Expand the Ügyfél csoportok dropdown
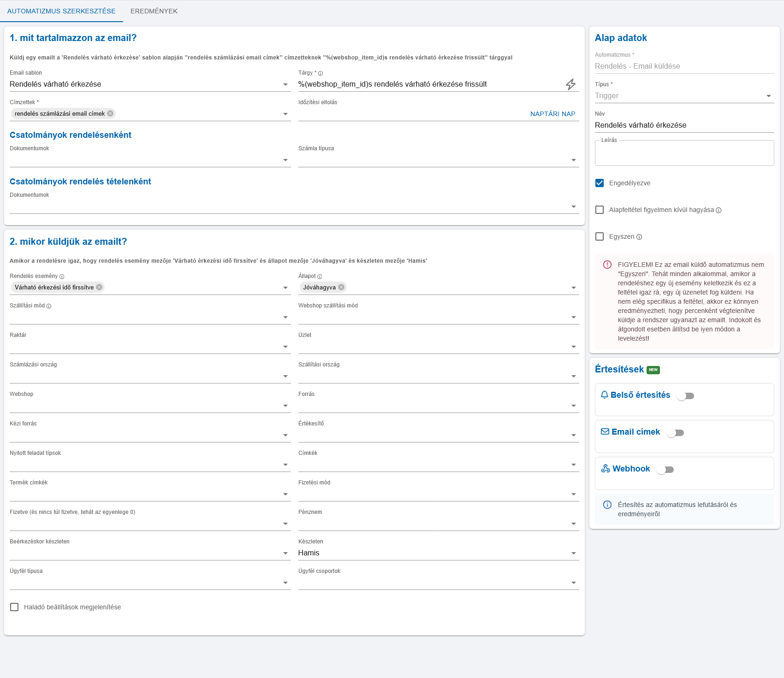The image size is (784, 678). [439, 583]
